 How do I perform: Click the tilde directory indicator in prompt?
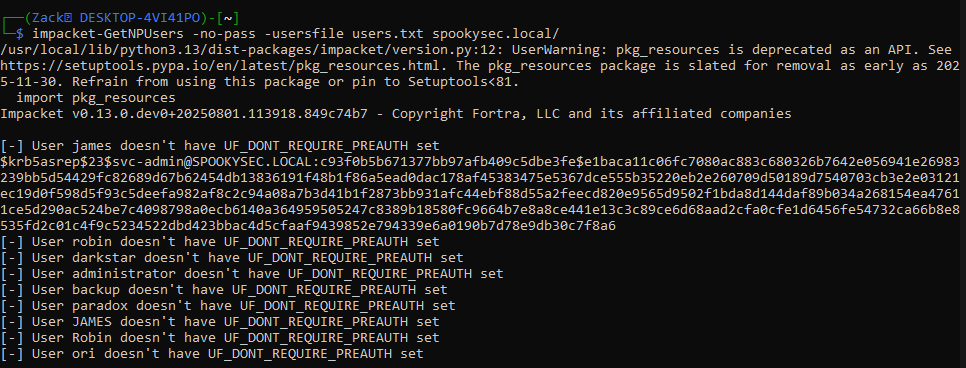click(229, 17)
